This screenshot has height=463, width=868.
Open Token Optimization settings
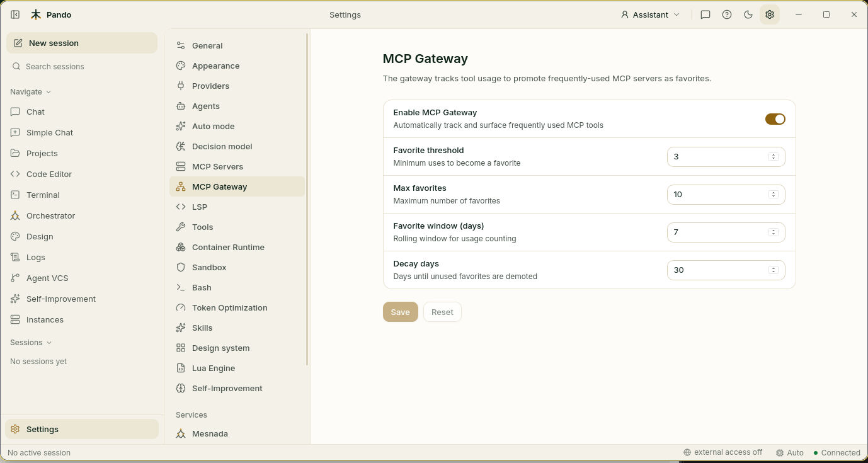click(x=237, y=307)
